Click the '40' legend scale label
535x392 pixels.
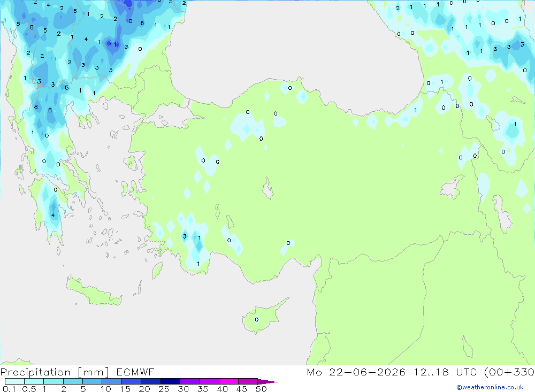222,389
